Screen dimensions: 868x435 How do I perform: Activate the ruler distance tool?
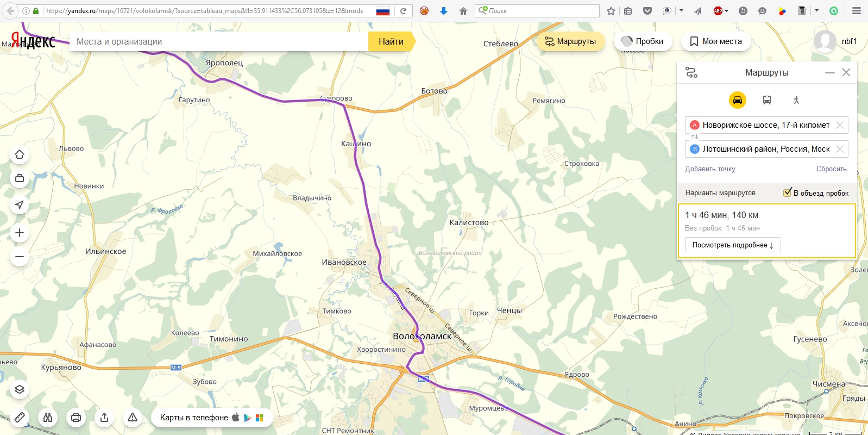pyautogui.click(x=20, y=418)
